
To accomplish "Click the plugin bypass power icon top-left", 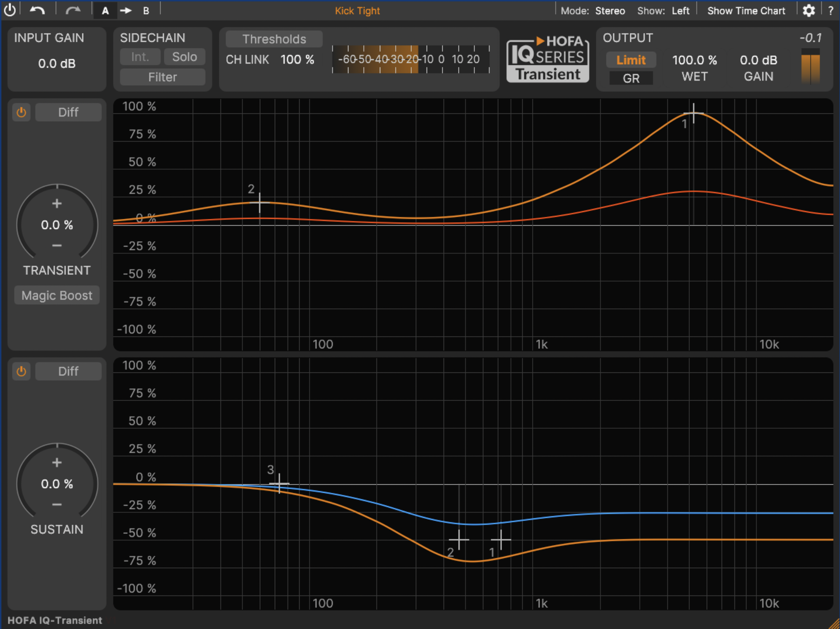I will coord(10,10).
